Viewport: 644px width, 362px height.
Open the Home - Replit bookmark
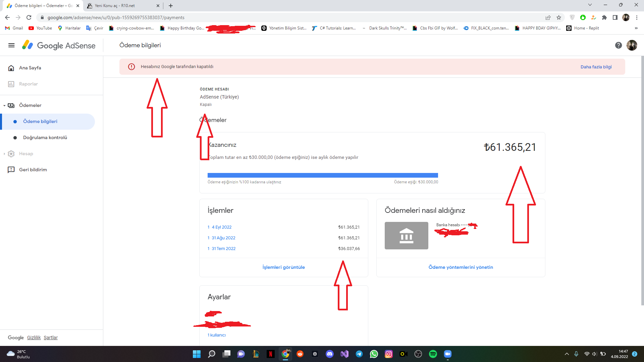tap(583, 28)
